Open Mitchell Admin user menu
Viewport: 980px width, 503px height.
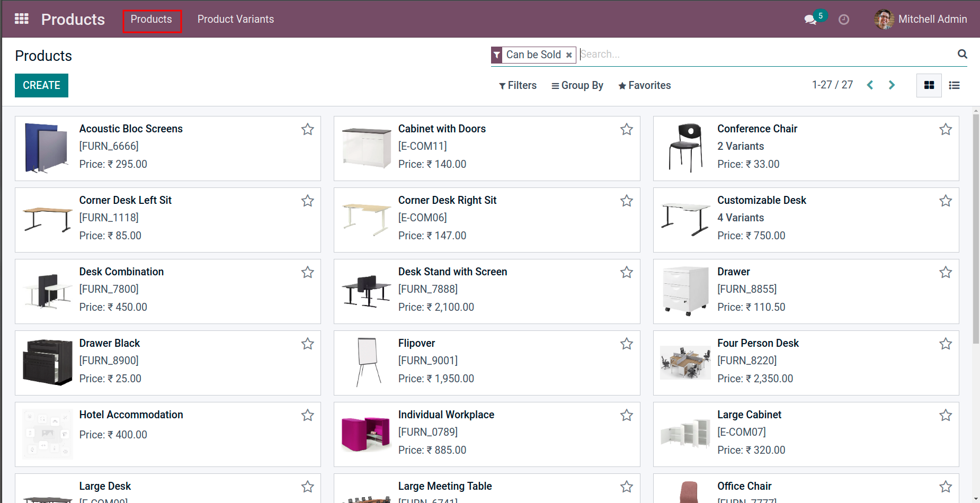point(921,19)
